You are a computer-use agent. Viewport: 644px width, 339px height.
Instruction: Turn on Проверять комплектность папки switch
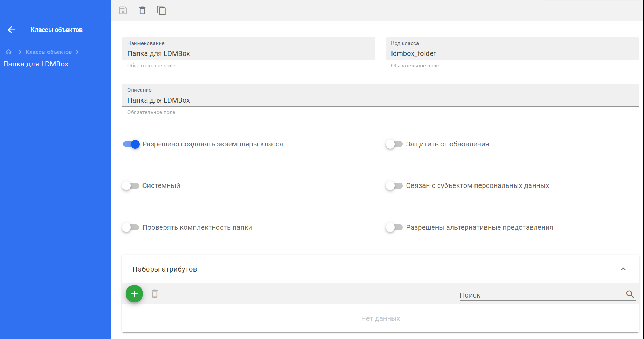130,227
